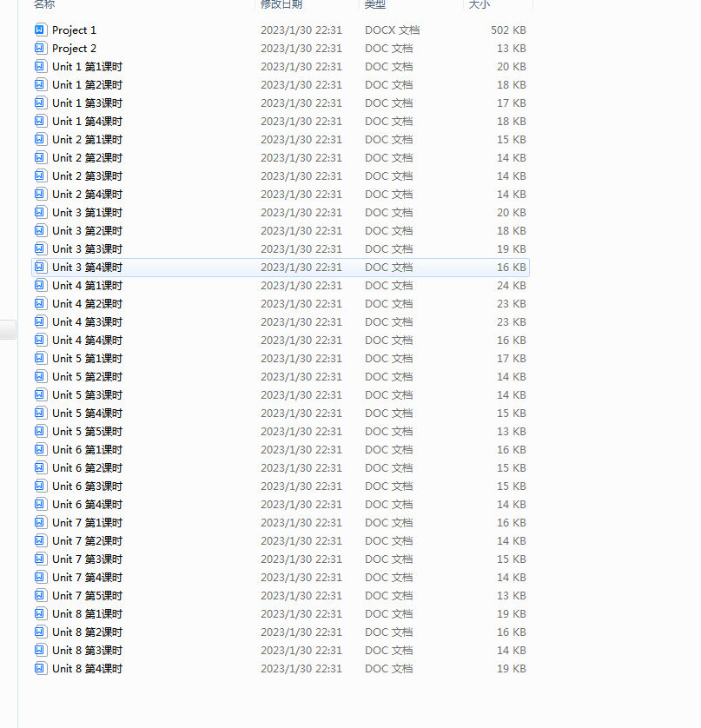Click the 24 KB size of Unit 4 第1课时
The width and height of the screenshot is (701, 728).
click(x=511, y=286)
